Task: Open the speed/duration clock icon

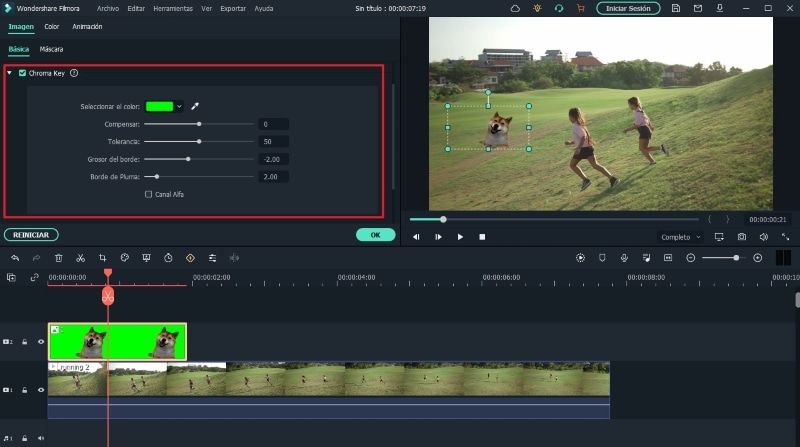Action: click(x=168, y=258)
